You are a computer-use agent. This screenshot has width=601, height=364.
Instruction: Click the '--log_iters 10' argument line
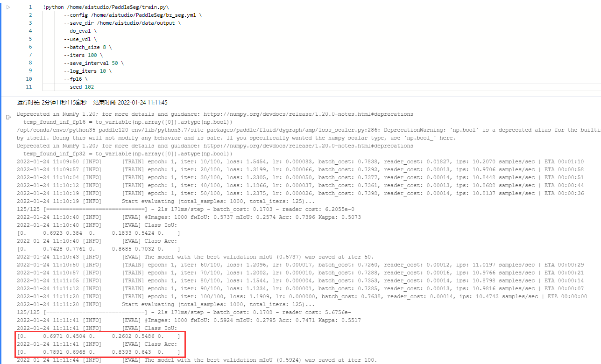coord(88,71)
